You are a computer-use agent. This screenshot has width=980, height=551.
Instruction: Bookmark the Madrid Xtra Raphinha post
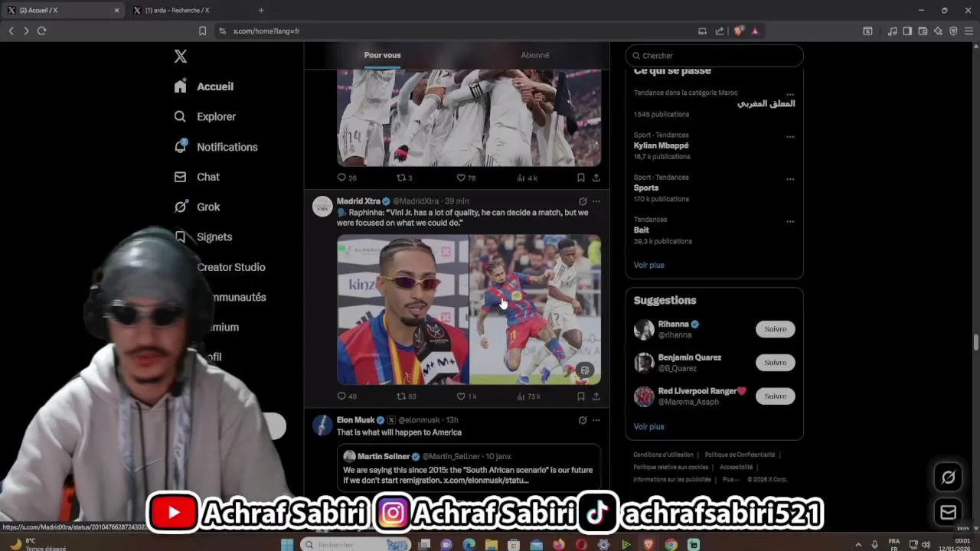[581, 396]
